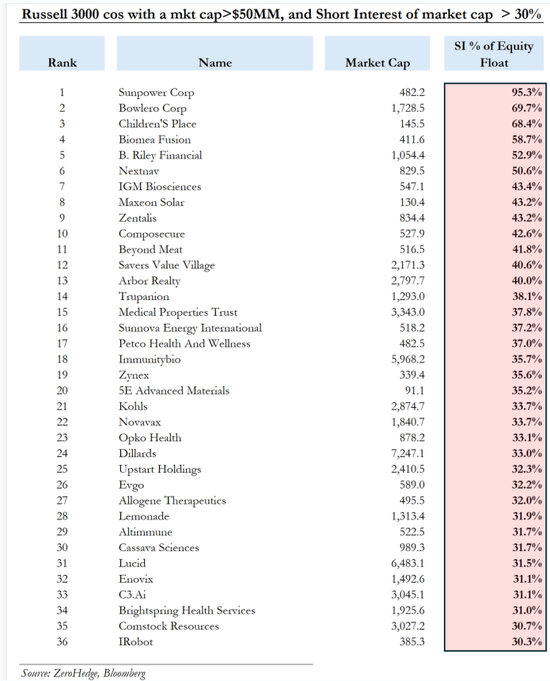
Task: Select the Kohls company name
Action: click(x=133, y=406)
